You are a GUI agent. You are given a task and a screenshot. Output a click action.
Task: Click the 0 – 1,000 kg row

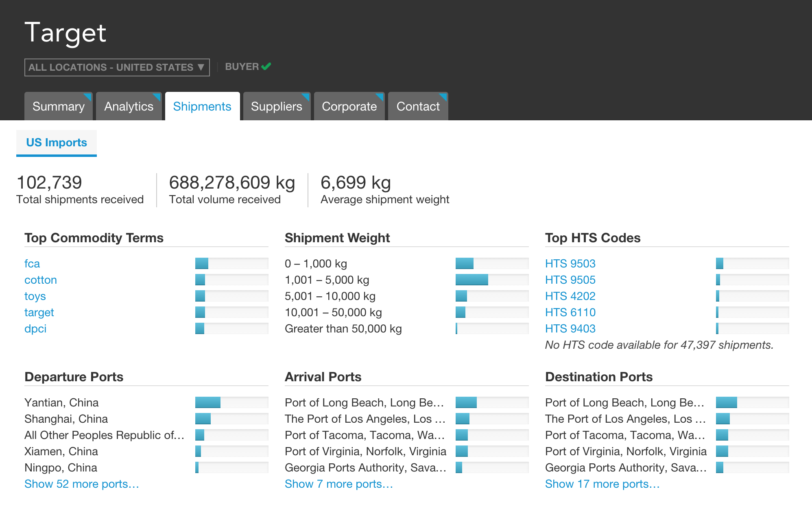(407, 264)
